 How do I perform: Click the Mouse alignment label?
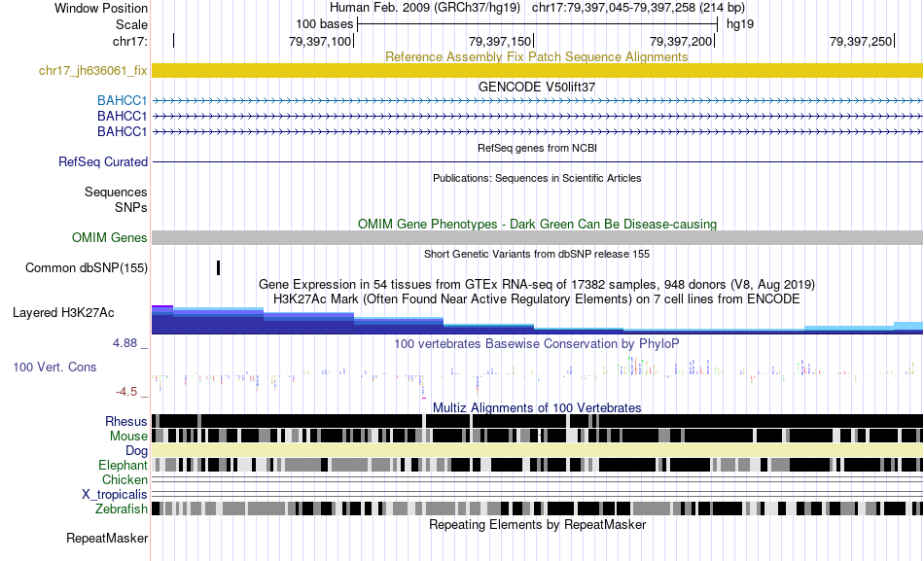[x=128, y=437]
